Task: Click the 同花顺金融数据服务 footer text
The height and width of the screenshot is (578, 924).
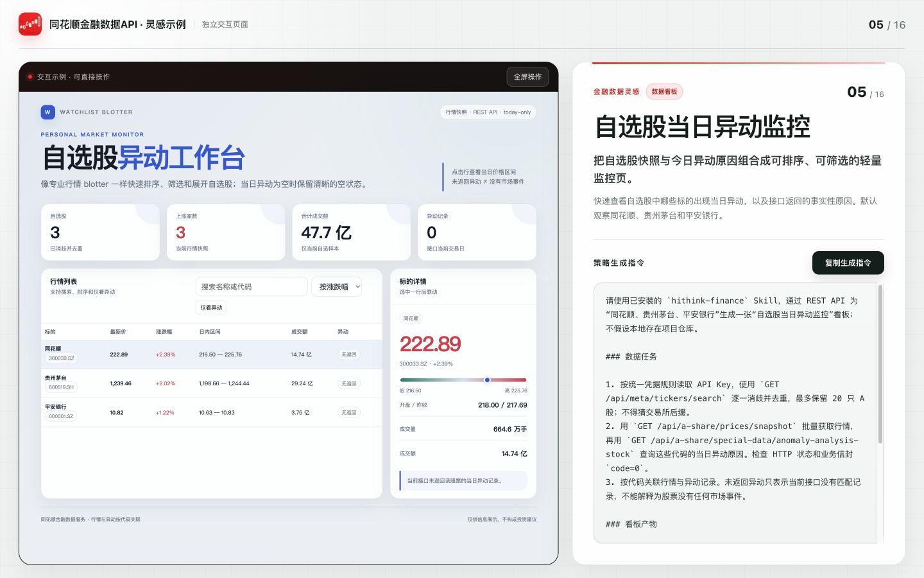Action: (90, 520)
